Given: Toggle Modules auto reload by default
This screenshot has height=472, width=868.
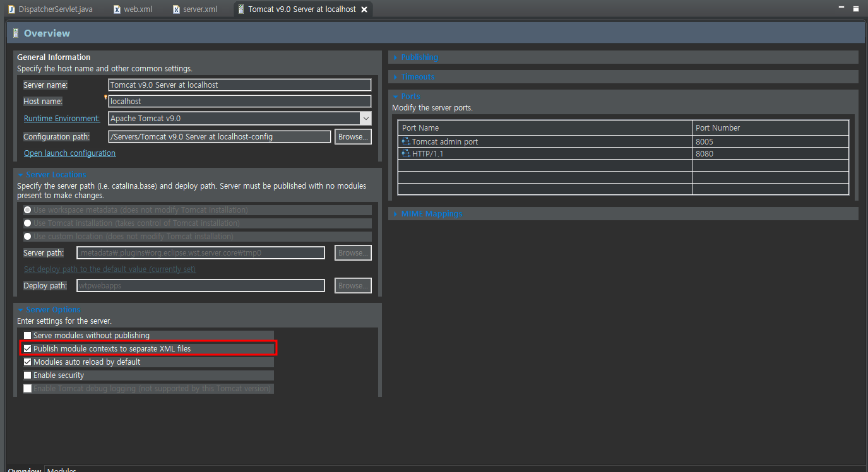Looking at the screenshot, I should pos(27,362).
